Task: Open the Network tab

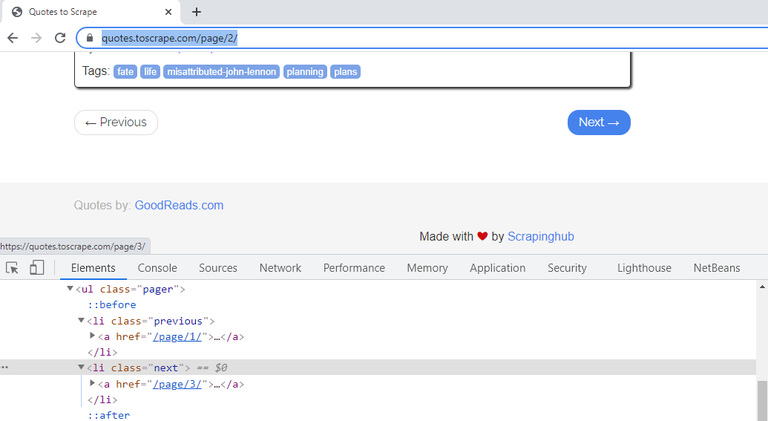Action: click(x=280, y=268)
